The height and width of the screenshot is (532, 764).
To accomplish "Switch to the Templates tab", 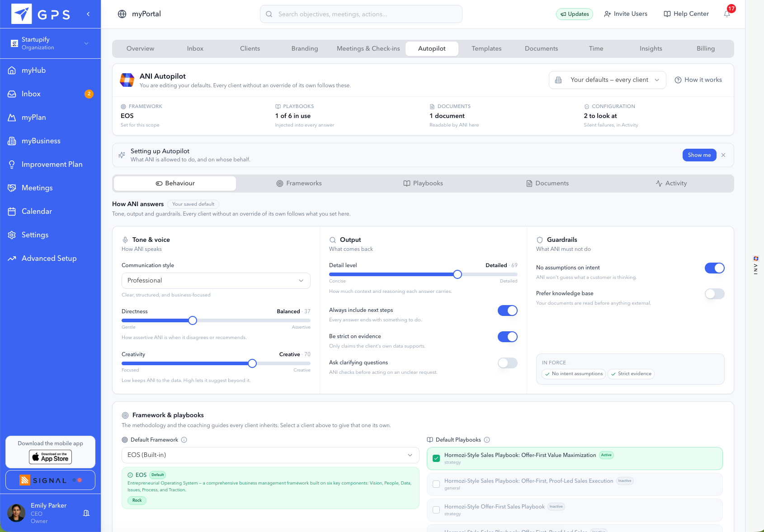I will [486, 49].
